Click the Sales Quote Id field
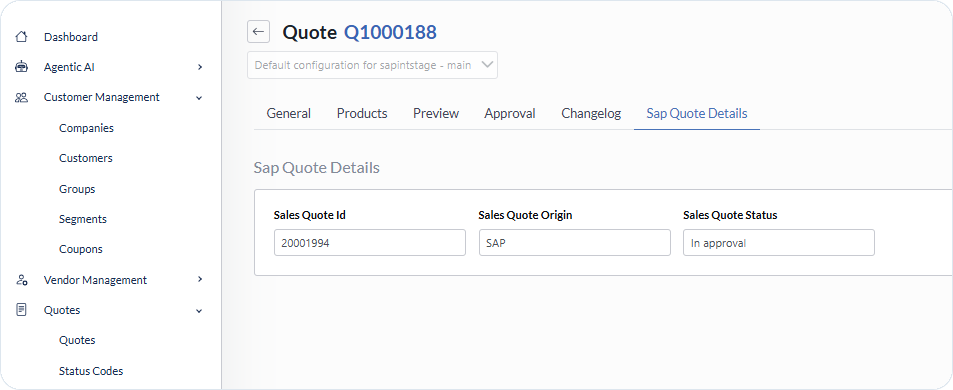This screenshot has height=390, width=953. click(x=370, y=242)
